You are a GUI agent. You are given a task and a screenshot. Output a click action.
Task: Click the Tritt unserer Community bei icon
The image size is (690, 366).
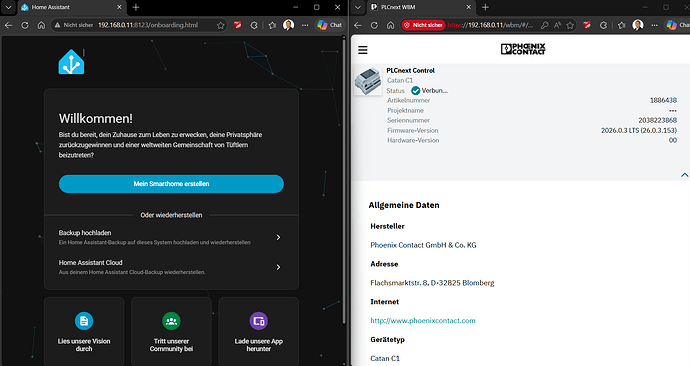pyautogui.click(x=171, y=321)
